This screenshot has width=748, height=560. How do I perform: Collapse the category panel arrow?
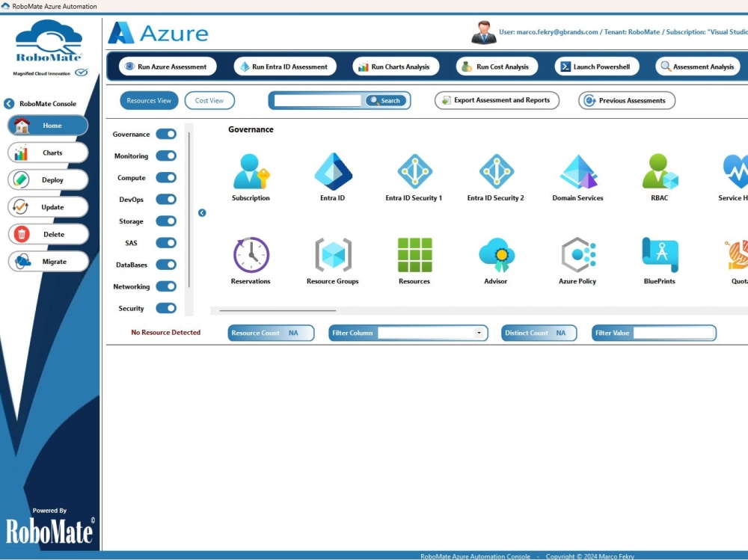pyautogui.click(x=202, y=213)
